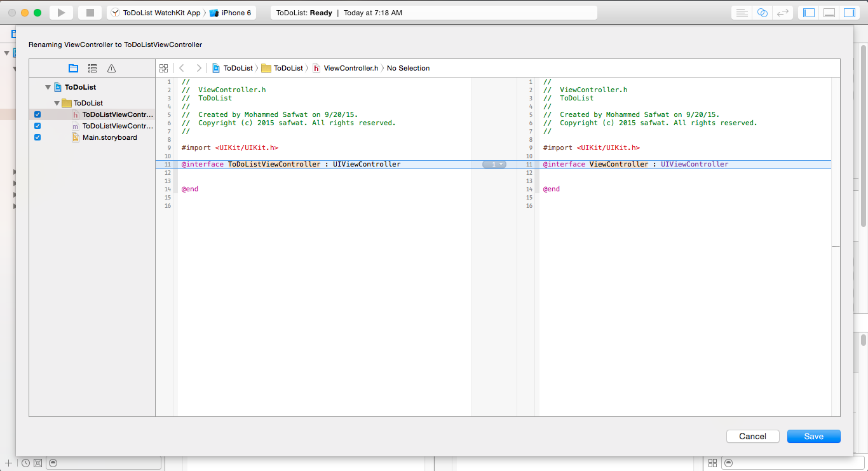
Task: Click ViewController.h in jump bar
Action: pyautogui.click(x=345, y=68)
